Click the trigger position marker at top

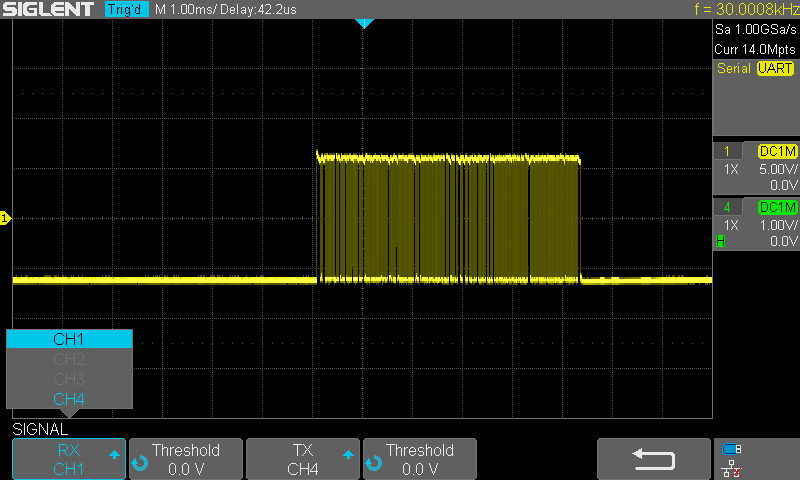pos(364,23)
